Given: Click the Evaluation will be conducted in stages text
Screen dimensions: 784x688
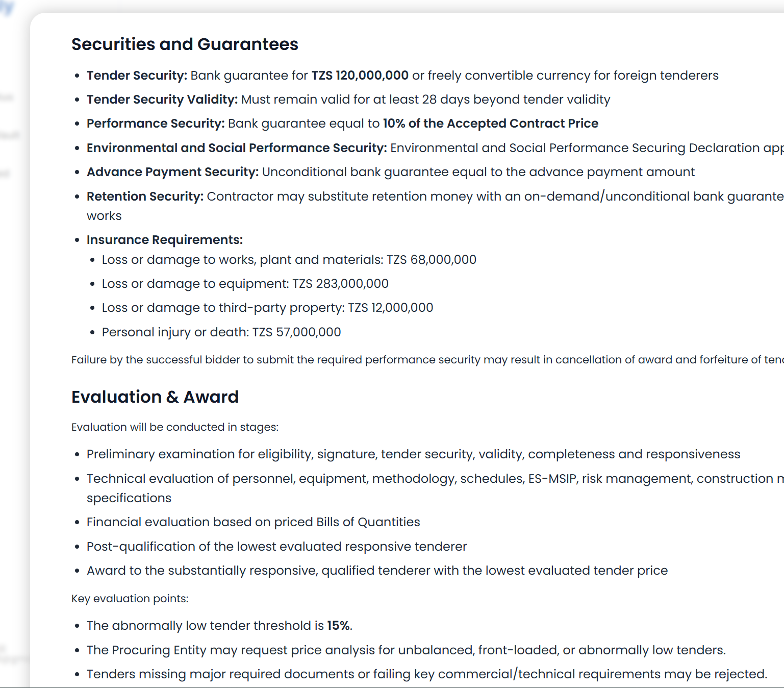Looking at the screenshot, I should [175, 427].
